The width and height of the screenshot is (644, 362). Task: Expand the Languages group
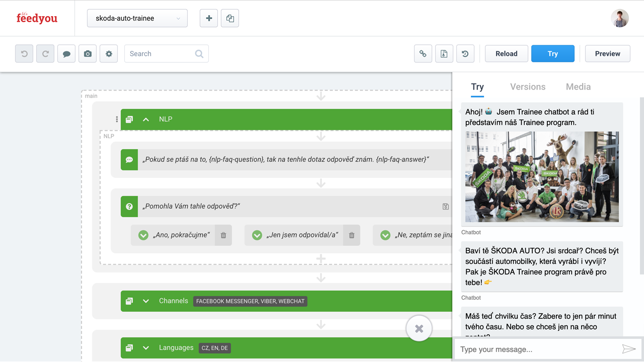(146, 348)
